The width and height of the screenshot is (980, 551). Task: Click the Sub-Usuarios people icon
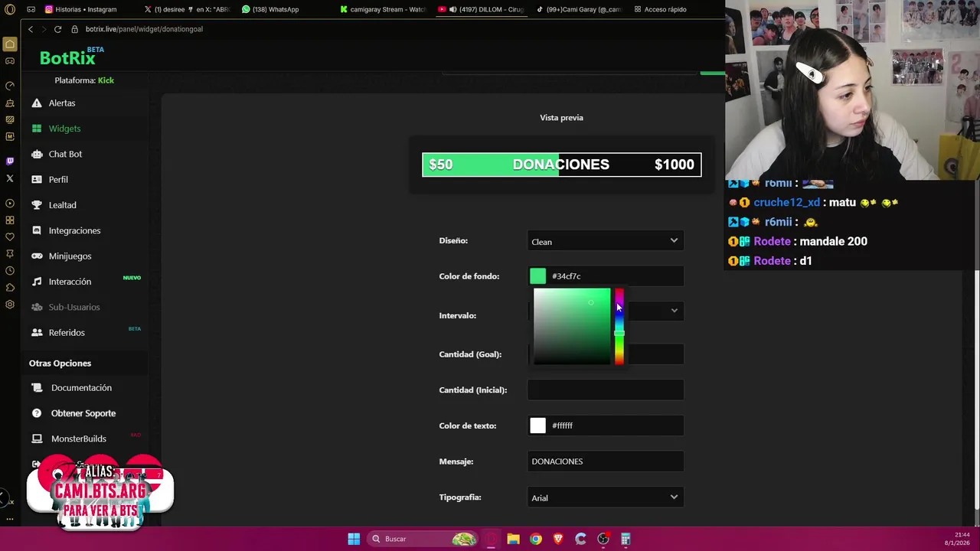[x=37, y=307]
